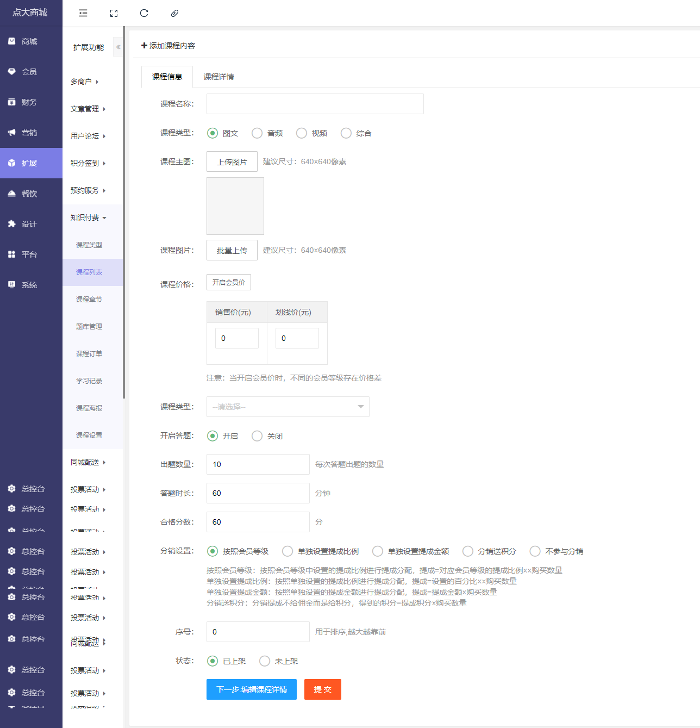Viewport: 700px width, 728px height.
Task: Open the 设计 puzzle icon
Action: (x=12, y=224)
